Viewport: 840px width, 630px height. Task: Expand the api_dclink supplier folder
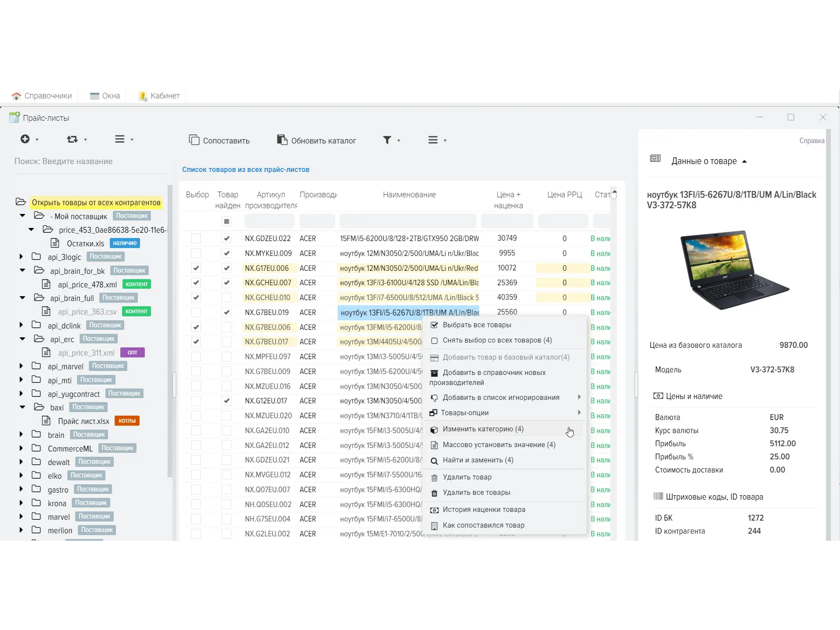[x=21, y=325]
